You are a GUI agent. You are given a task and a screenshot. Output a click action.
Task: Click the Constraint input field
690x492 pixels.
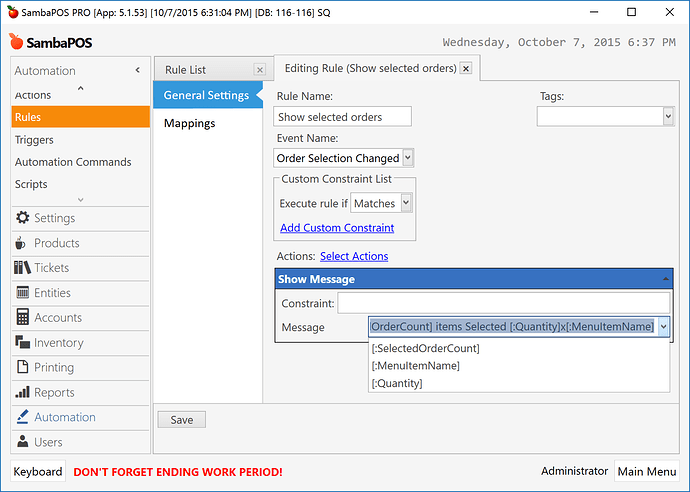tap(504, 303)
